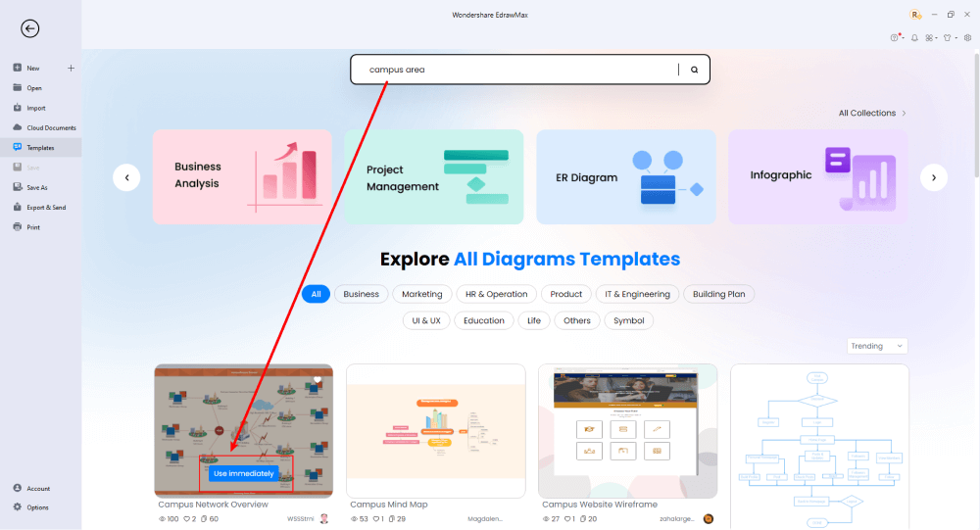Open the flowchart template thumbnail
This screenshot has width=980, height=530.
click(819, 447)
